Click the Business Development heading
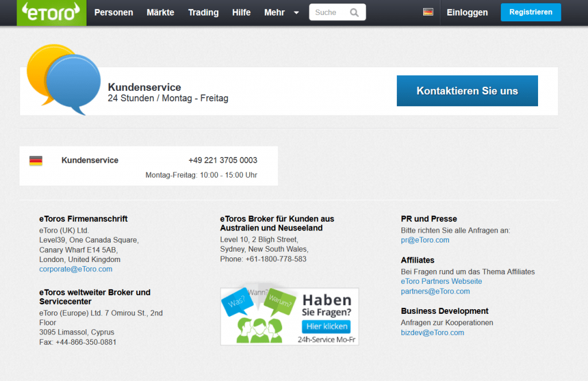Viewport: 588px width, 381px height. pyautogui.click(x=444, y=311)
